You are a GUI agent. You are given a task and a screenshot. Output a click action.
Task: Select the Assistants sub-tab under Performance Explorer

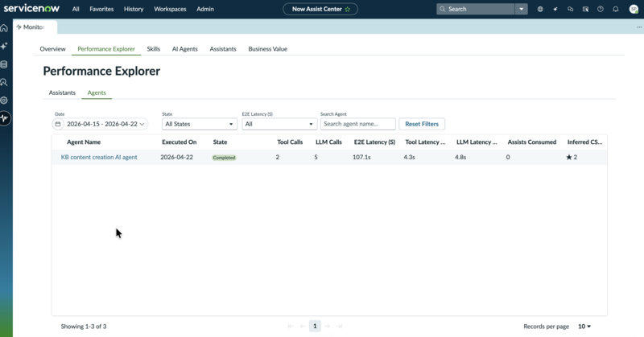(x=62, y=92)
